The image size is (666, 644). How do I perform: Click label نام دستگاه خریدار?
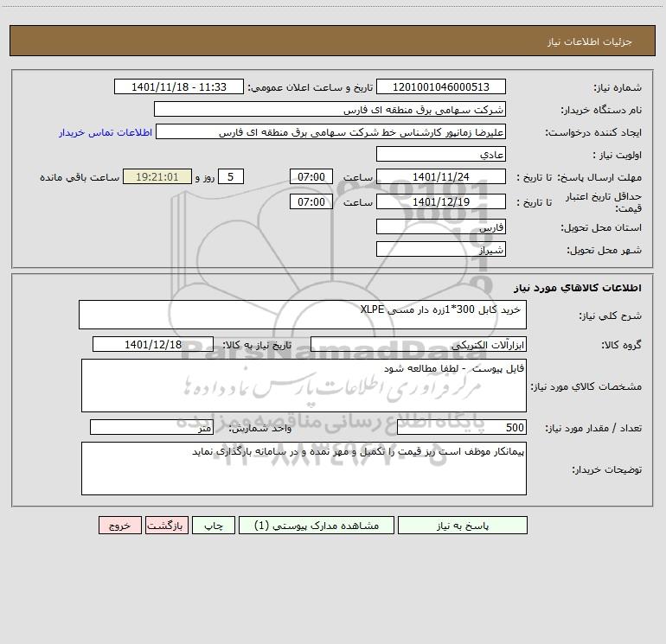[x=601, y=111]
